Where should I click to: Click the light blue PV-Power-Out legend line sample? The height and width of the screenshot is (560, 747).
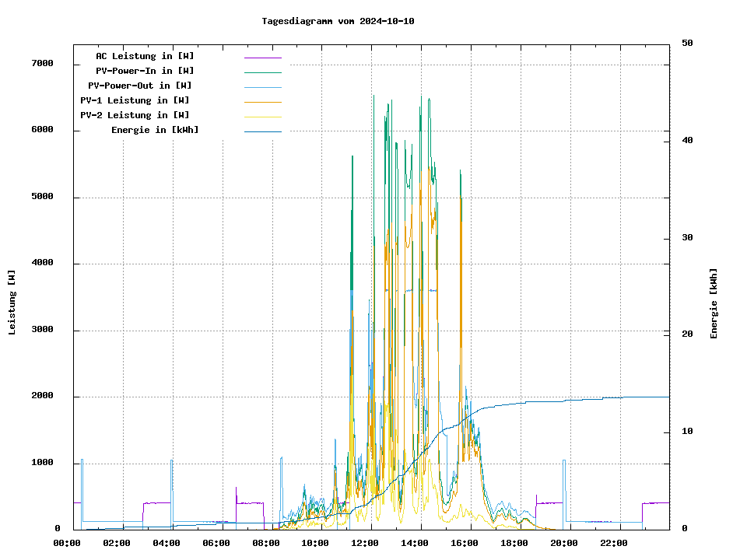[x=262, y=87]
